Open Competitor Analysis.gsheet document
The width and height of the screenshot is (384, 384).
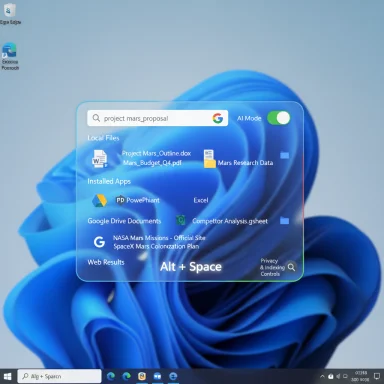point(230,221)
